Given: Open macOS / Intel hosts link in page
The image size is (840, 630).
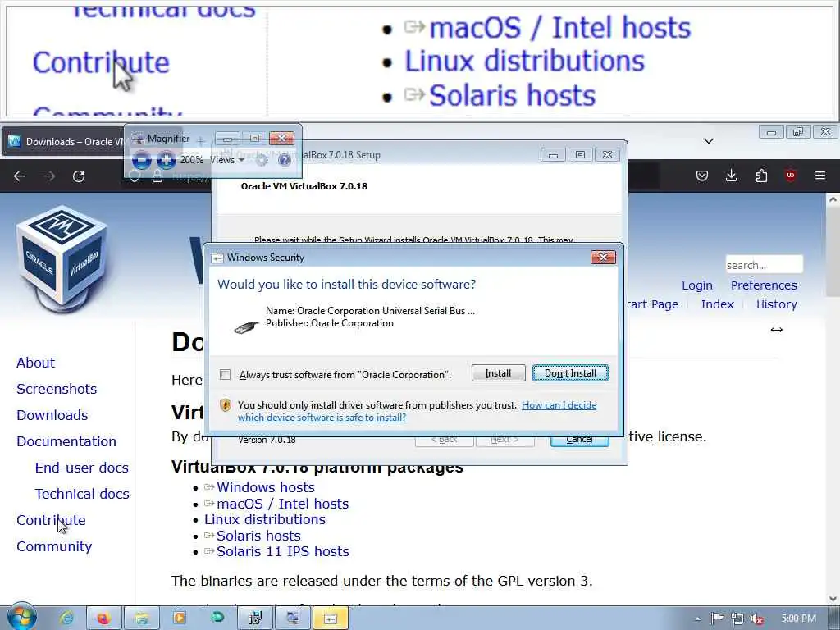Looking at the screenshot, I should coord(282,504).
